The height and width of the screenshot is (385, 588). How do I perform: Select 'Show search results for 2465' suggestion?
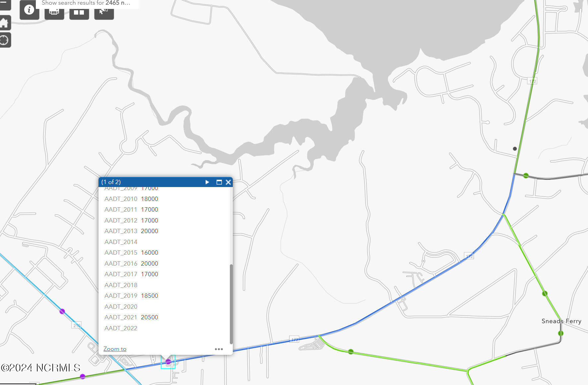click(86, 3)
